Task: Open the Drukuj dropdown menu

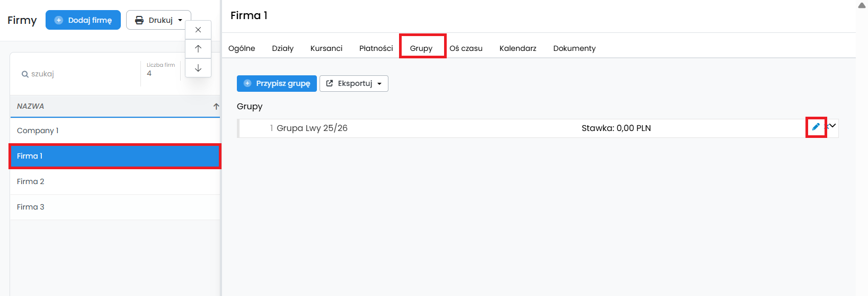Action: coord(158,20)
